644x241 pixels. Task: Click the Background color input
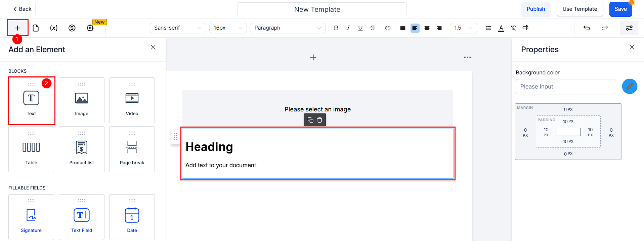click(x=565, y=87)
